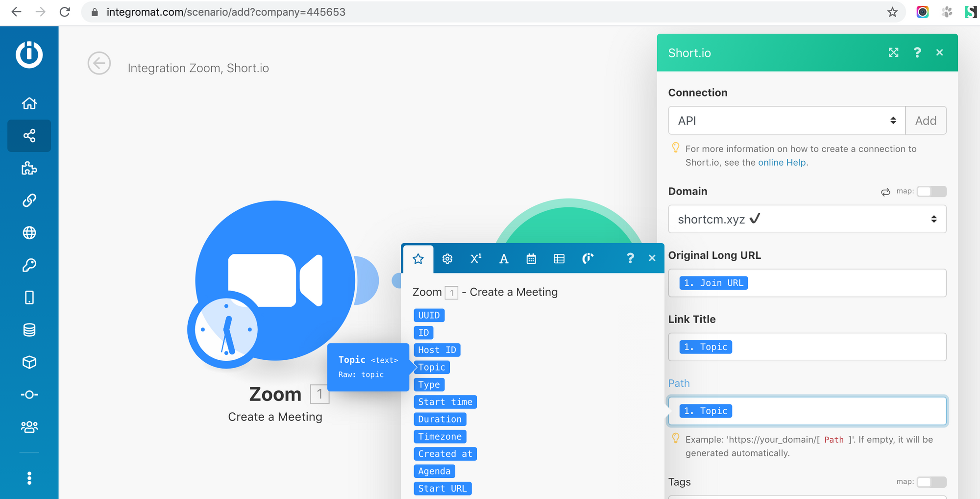Viewport: 980px width, 499px height.
Task: Open Scenarios share icon in sidebar
Action: (x=29, y=136)
